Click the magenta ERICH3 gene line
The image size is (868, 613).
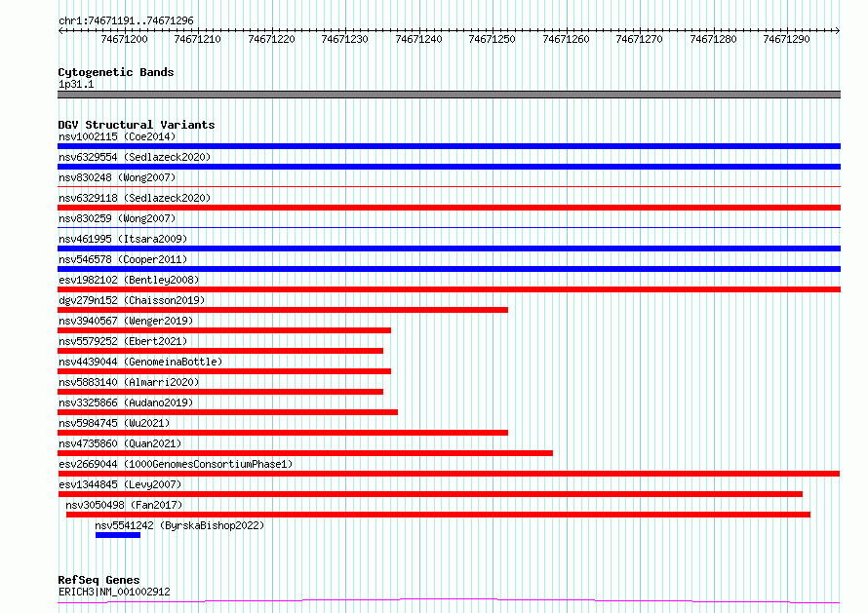click(449, 601)
